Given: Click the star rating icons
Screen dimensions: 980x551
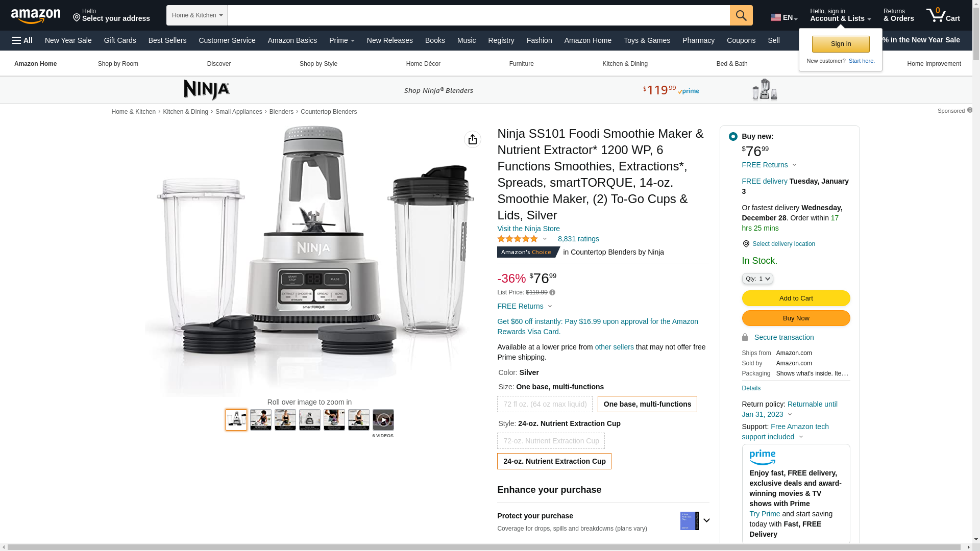Looking at the screenshot, I should pos(518,239).
